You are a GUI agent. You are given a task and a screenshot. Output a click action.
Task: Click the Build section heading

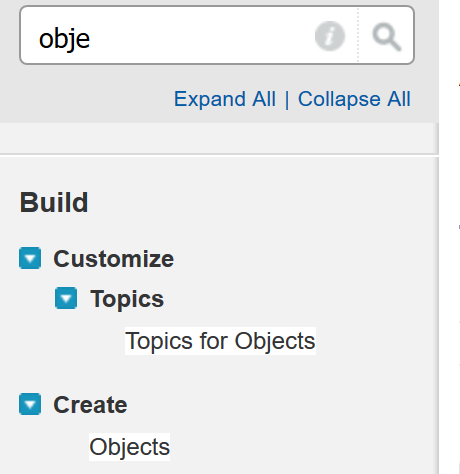54,202
